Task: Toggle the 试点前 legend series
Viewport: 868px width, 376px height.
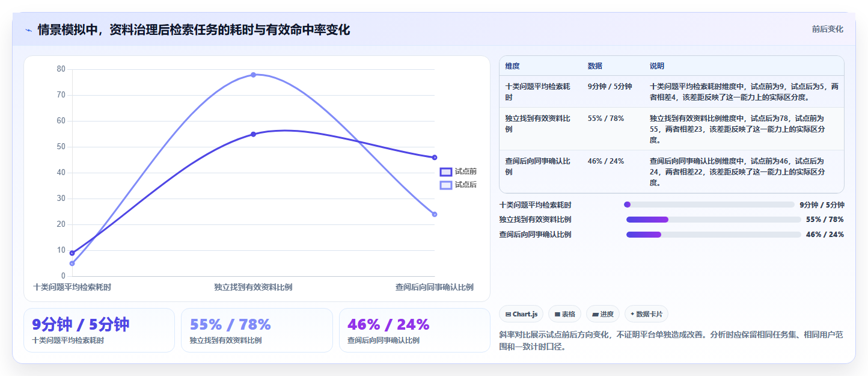Action: pyautogui.click(x=458, y=171)
